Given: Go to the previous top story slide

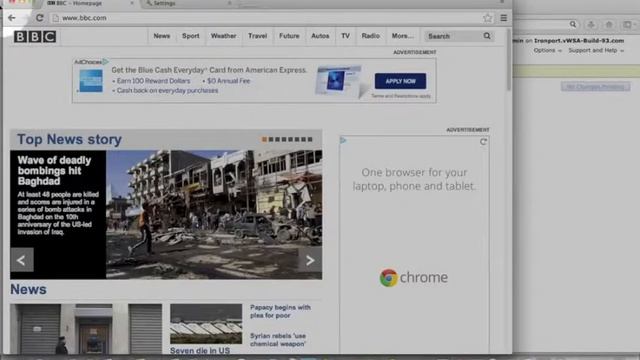Looking at the screenshot, I should [22, 260].
